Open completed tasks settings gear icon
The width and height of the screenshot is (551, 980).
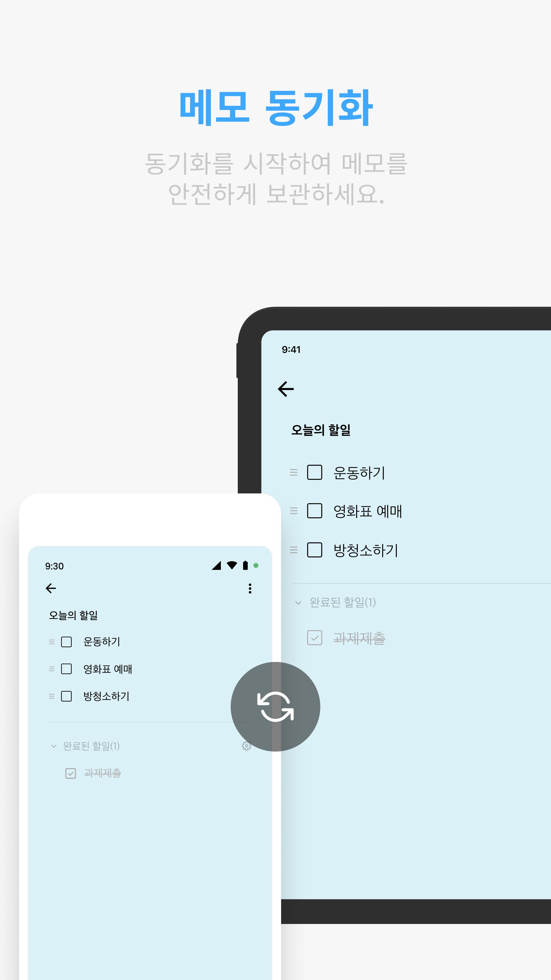246,746
